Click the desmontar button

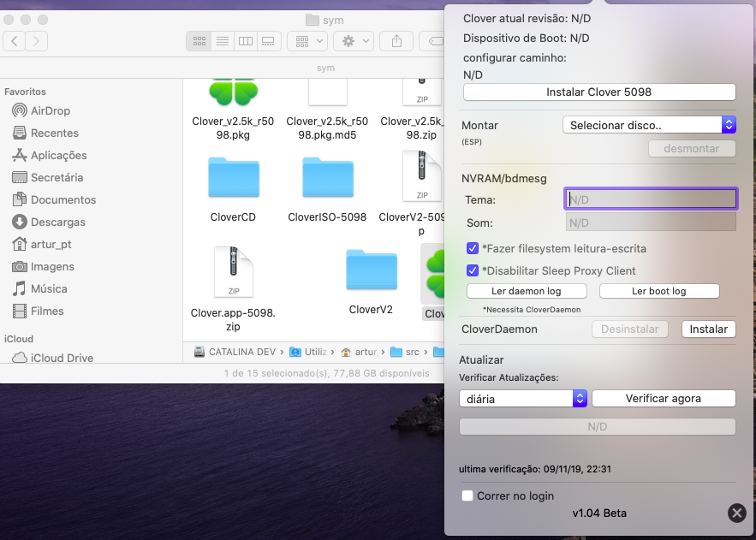[692, 148]
